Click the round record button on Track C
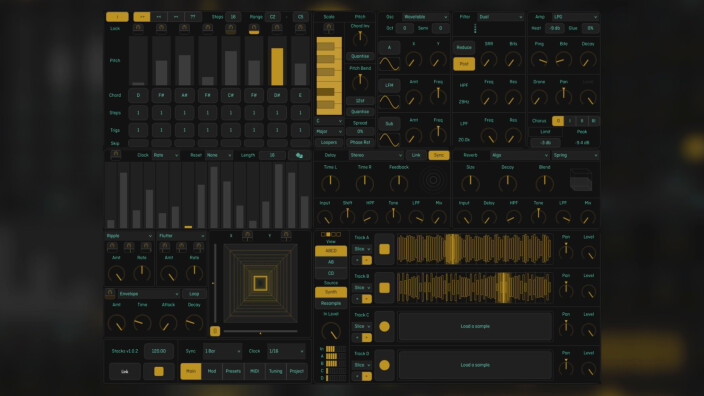Screen dimensions: 704x396 (384, 326)
